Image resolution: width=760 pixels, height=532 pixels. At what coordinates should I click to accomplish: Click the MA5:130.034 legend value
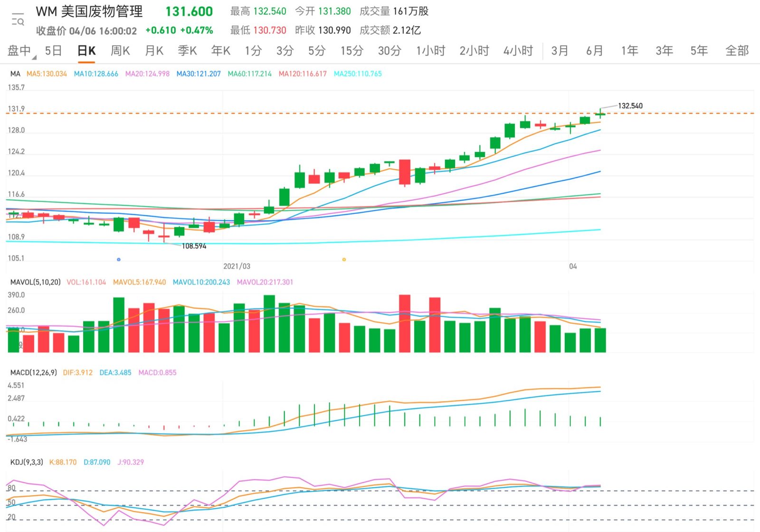47,74
